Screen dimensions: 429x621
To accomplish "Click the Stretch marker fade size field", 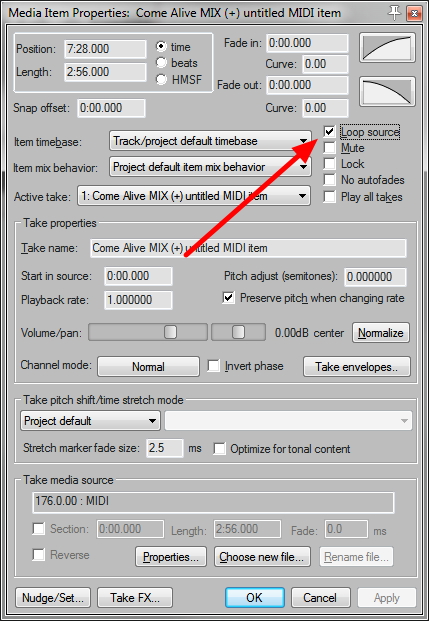I will pos(165,448).
